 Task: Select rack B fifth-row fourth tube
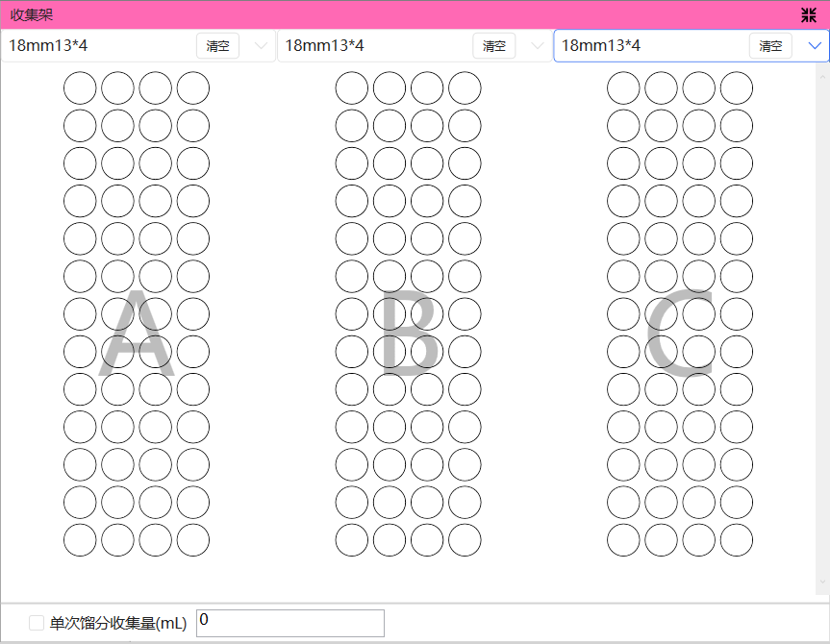[x=465, y=238]
